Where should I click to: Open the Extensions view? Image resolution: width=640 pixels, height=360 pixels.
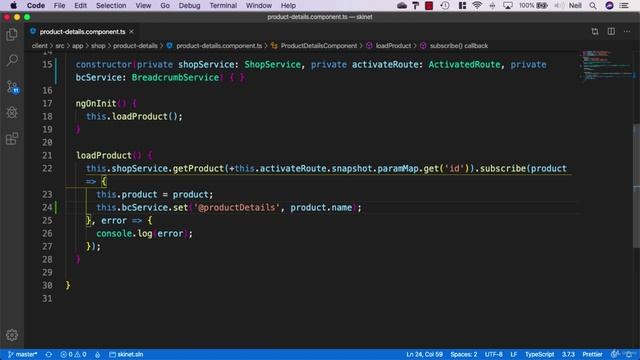coord(12,139)
